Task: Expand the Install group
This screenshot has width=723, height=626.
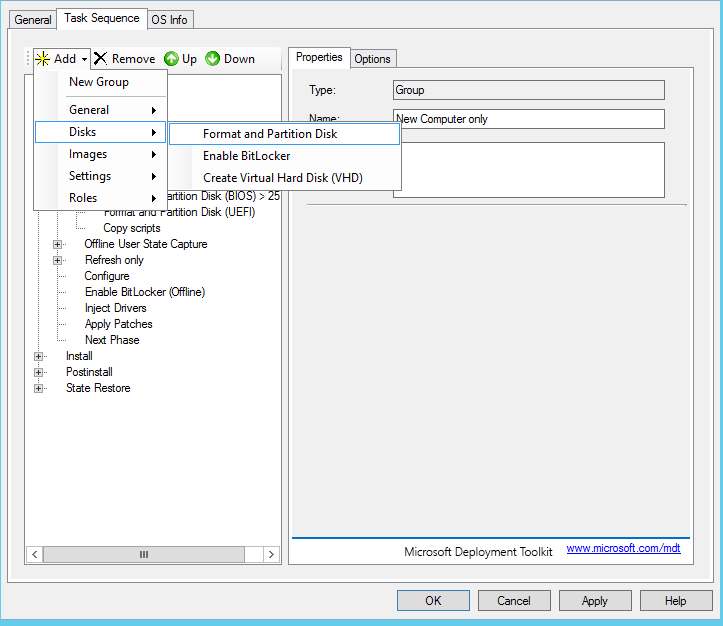Action: coord(39,356)
